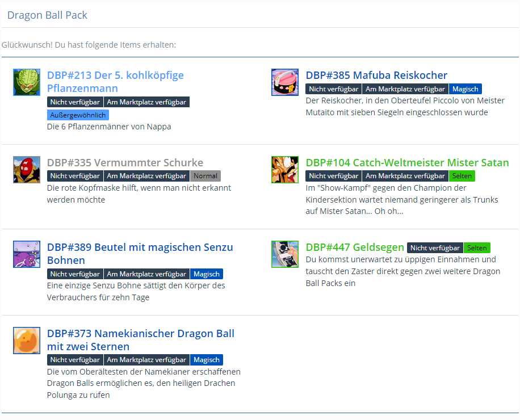Click the Geldsegen item icon
520x420 pixels.
coord(285,254)
